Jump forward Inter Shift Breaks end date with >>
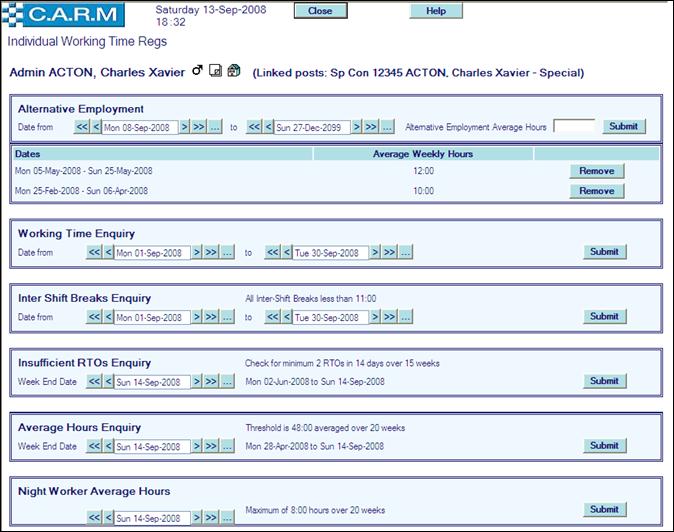Screen dimensions: 674x532 coord(389,317)
